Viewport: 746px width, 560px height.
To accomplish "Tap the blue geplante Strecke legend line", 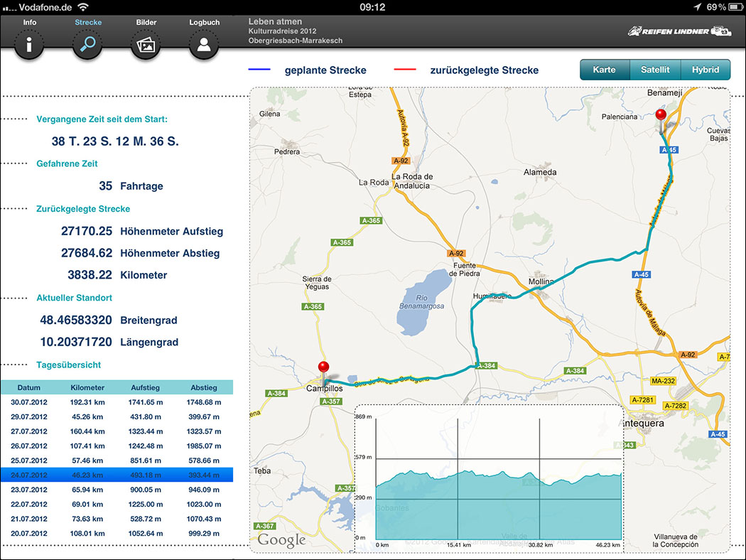I will coord(259,70).
